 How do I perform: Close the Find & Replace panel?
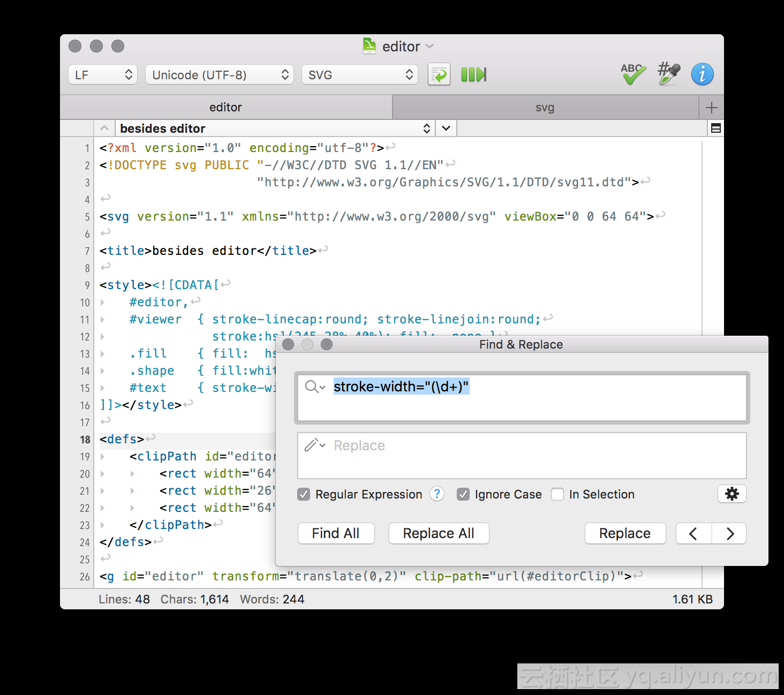click(x=288, y=344)
